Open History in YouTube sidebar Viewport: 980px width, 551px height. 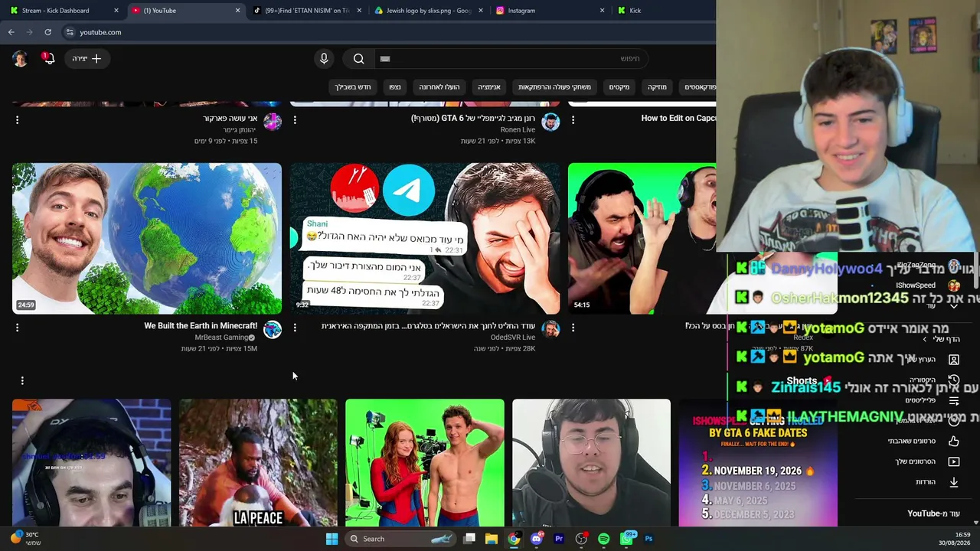933,380
